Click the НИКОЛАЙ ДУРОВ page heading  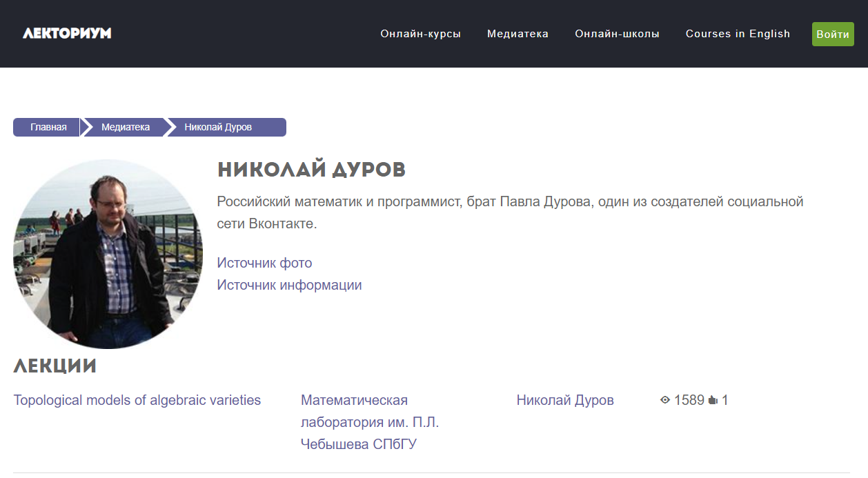(312, 168)
